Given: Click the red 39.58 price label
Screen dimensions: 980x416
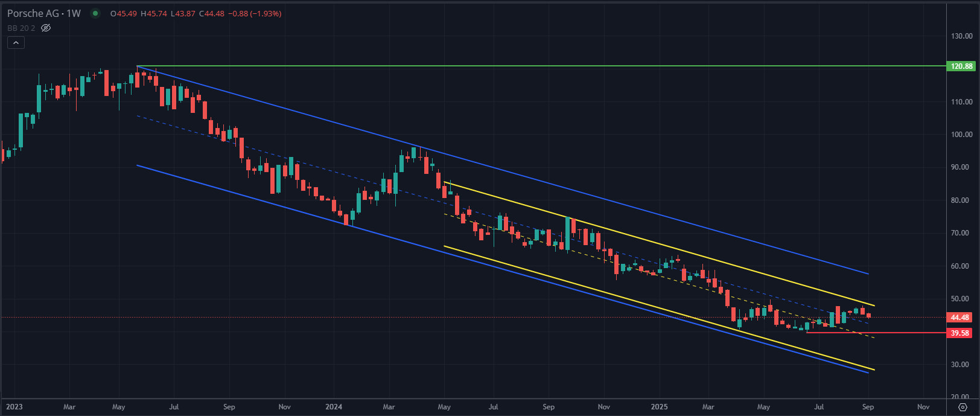Looking at the screenshot, I should click(959, 333).
